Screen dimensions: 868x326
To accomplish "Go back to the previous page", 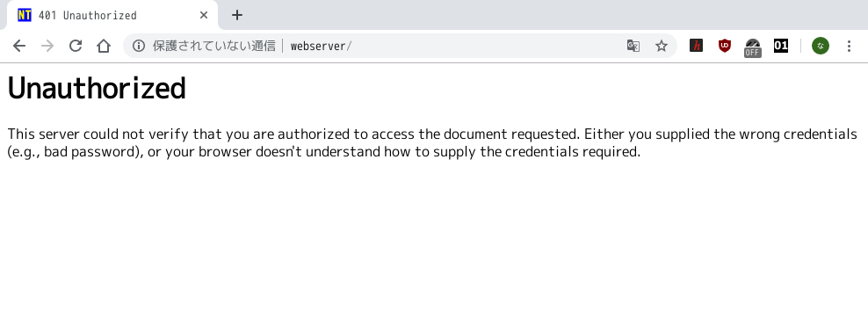I will click(19, 46).
